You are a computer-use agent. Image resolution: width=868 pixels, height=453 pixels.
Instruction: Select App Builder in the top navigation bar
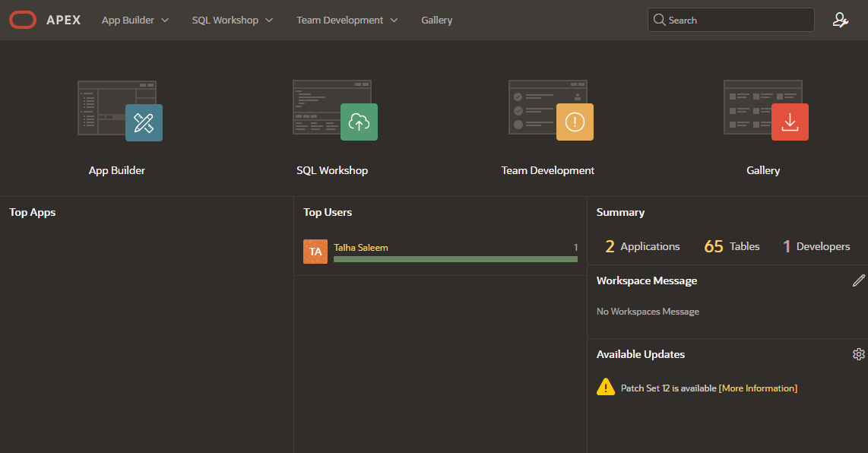click(128, 20)
